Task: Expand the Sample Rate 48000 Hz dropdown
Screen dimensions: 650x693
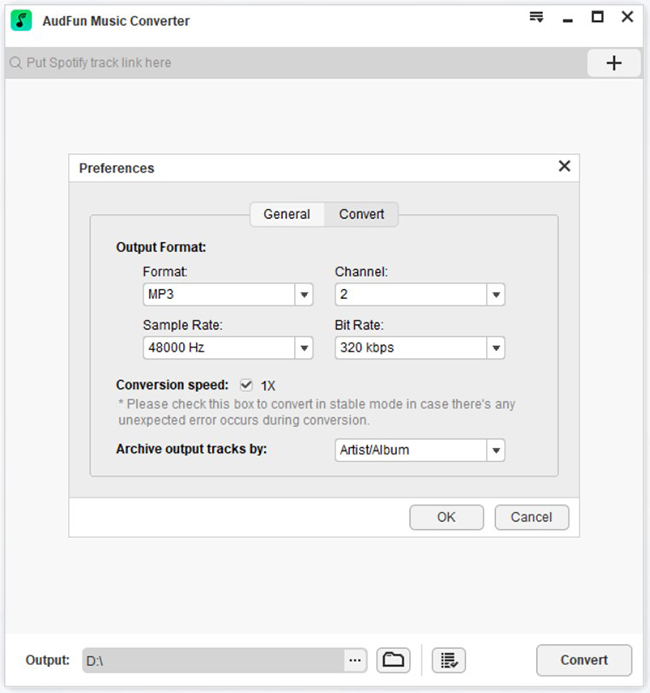Action: coord(303,348)
